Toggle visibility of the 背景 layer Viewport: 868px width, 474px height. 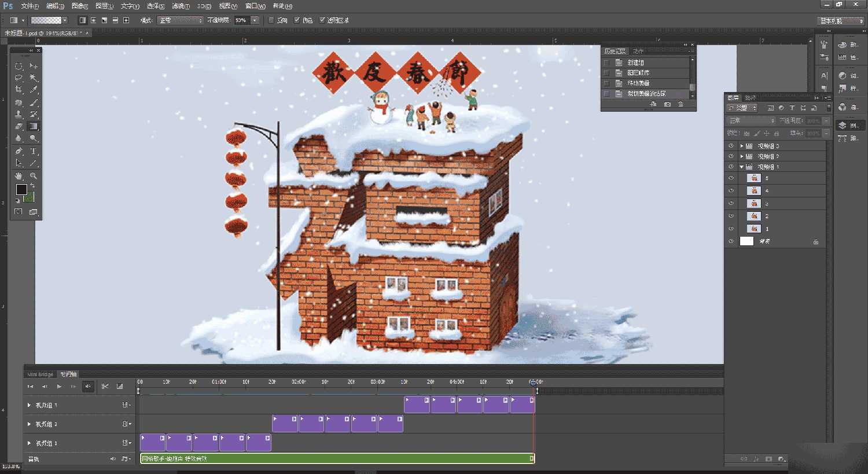pyautogui.click(x=730, y=241)
